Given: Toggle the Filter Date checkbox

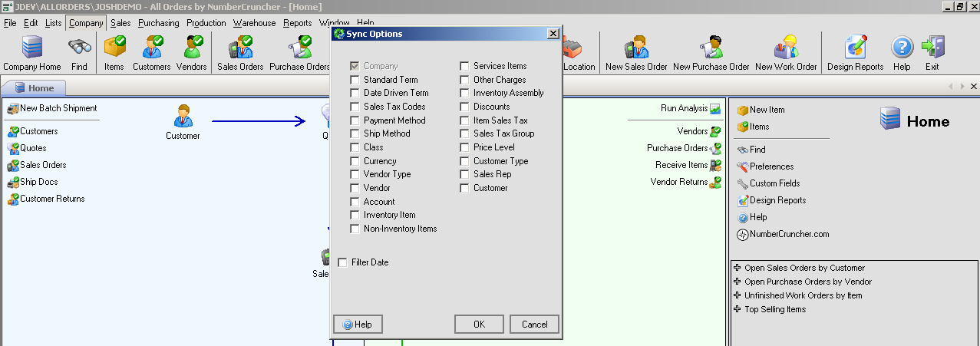Looking at the screenshot, I should [x=342, y=262].
